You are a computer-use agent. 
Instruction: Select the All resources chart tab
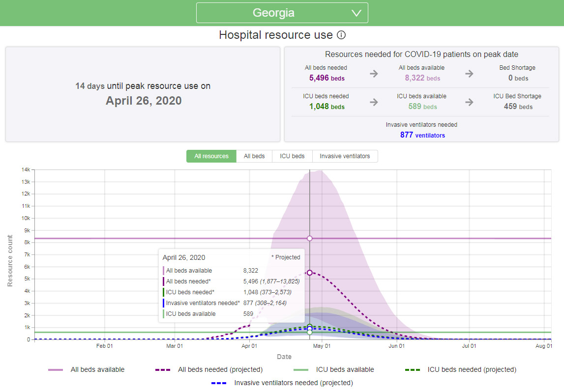(211, 156)
